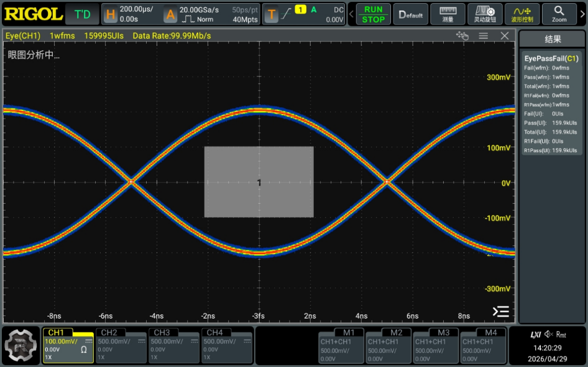The image size is (588, 367).
Task: Open the eye window hamburger menu
Action: point(484,35)
